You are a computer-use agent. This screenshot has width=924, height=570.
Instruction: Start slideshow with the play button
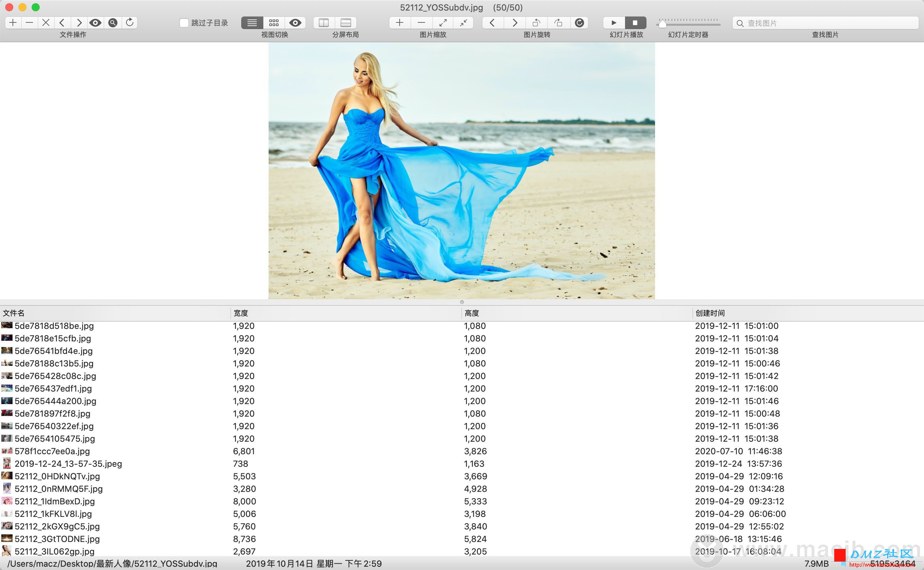(x=614, y=23)
